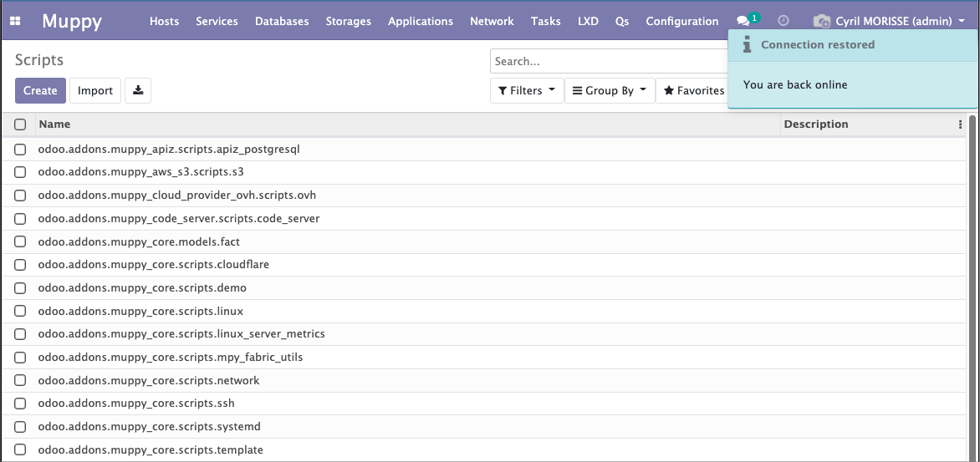Viewport: 980px width, 462px height.
Task: Open the Services menu
Action: [217, 21]
